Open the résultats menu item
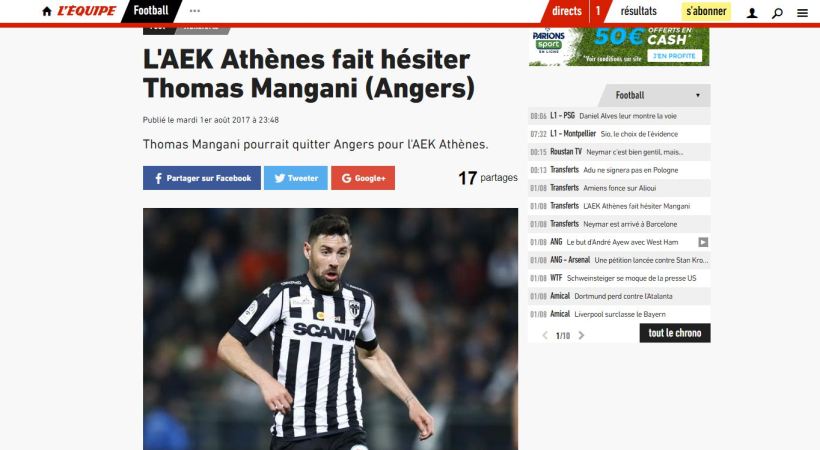The width and height of the screenshot is (820, 450). 639,11
